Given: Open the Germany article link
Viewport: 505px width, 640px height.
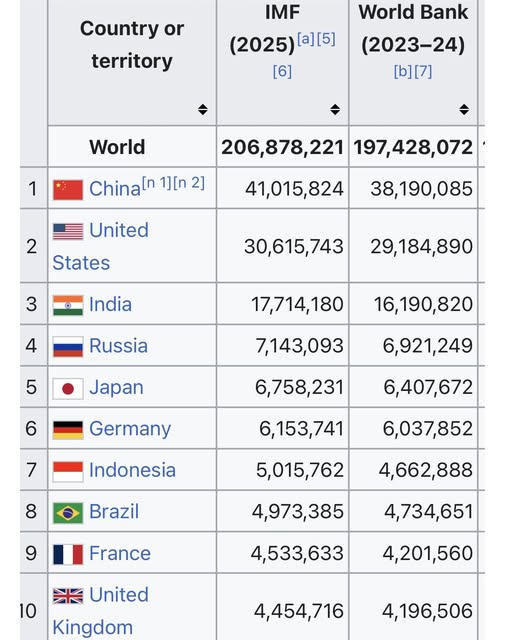Looking at the screenshot, I should [x=130, y=429].
